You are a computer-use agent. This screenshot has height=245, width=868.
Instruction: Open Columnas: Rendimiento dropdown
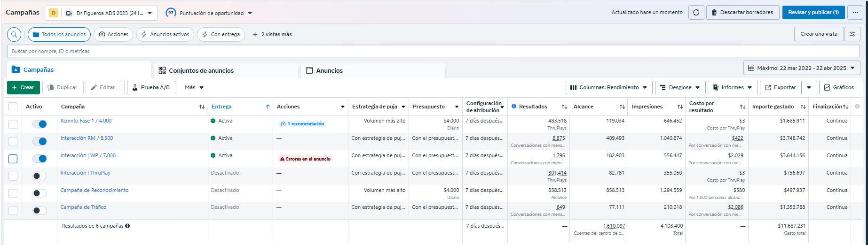pyautogui.click(x=608, y=87)
